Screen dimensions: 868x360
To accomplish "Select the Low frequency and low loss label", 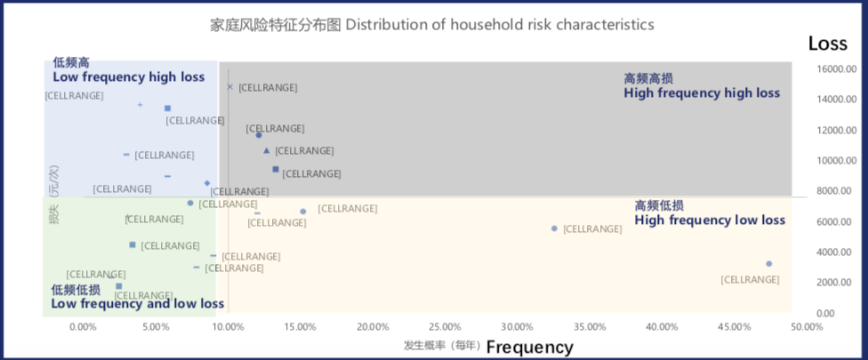I will [137, 304].
